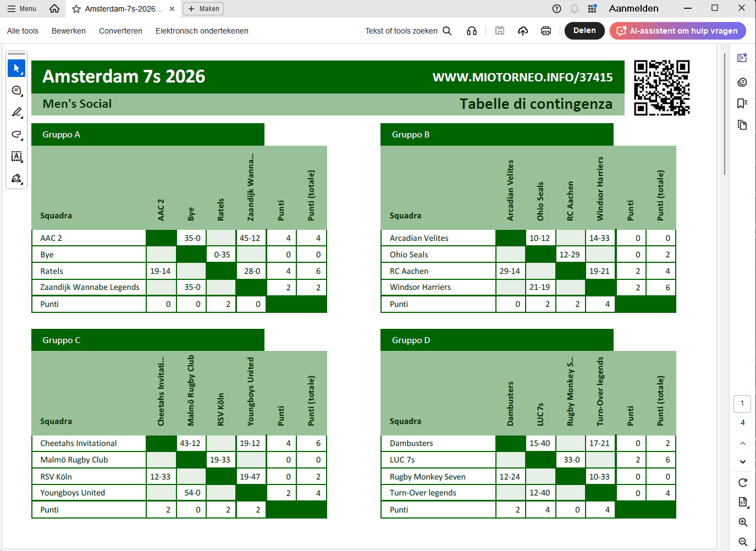Click the Youngboys United row name
The image size is (756, 551).
click(73, 493)
